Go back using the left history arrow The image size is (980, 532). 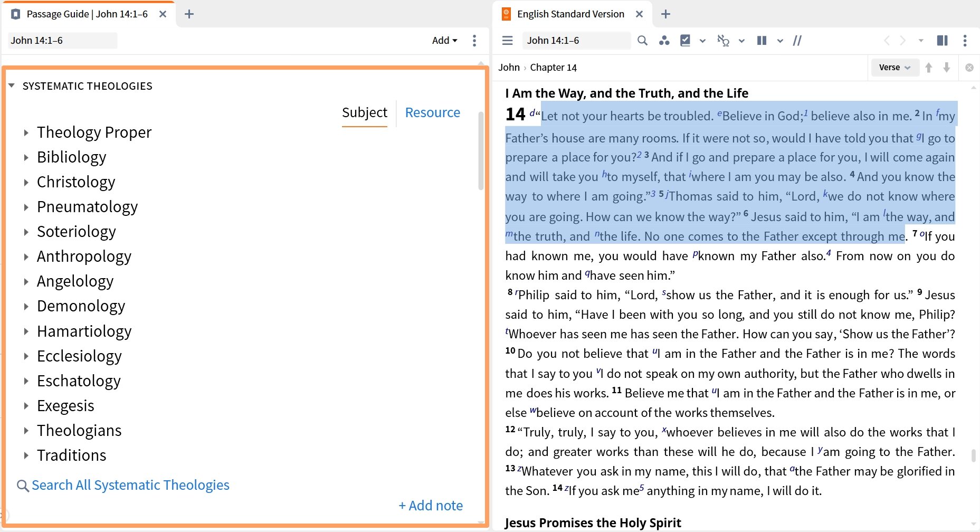click(887, 41)
